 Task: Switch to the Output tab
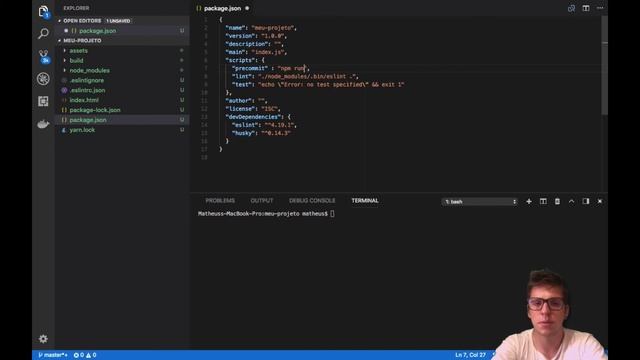262,200
